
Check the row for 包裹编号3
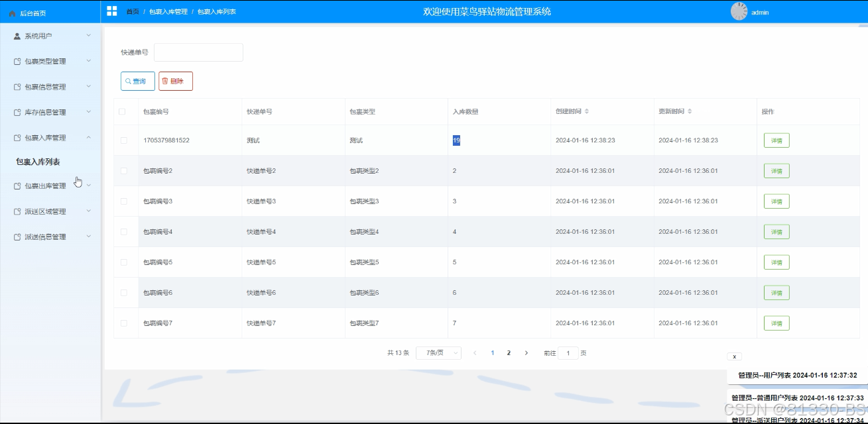click(124, 201)
